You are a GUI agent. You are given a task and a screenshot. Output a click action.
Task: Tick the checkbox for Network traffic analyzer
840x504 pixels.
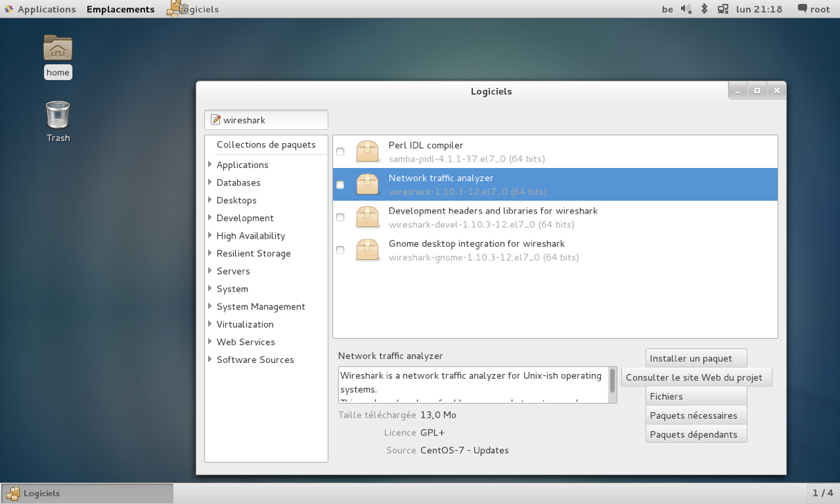[x=340, y=185]
